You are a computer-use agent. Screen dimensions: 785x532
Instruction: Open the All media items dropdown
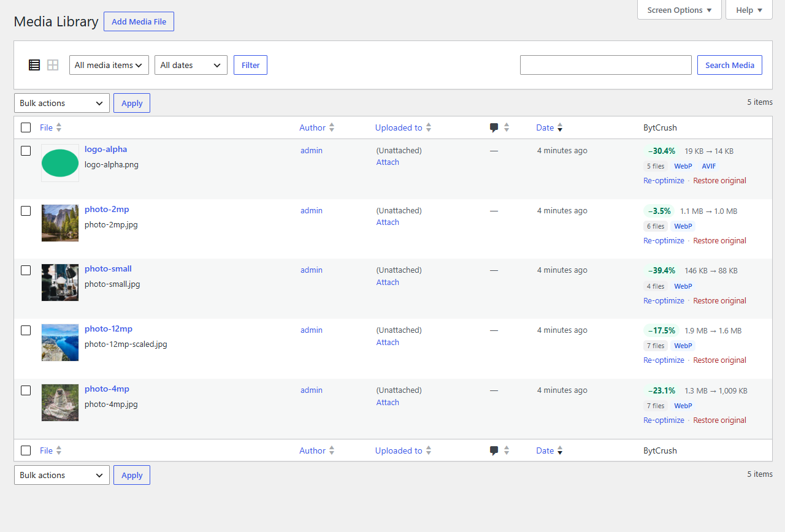(109, 65)
